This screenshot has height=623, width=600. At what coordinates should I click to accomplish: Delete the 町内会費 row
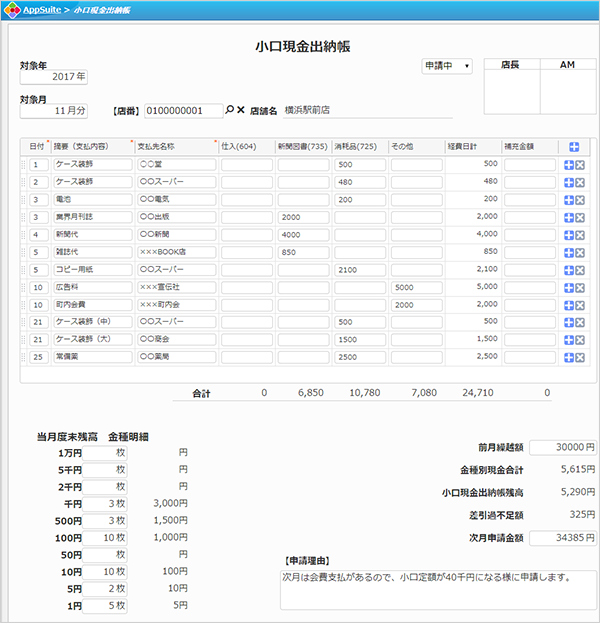(x=580, y=305)
